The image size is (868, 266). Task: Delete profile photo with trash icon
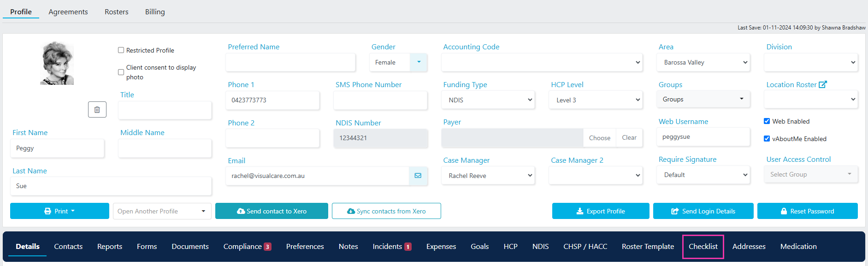pos(97,109)
